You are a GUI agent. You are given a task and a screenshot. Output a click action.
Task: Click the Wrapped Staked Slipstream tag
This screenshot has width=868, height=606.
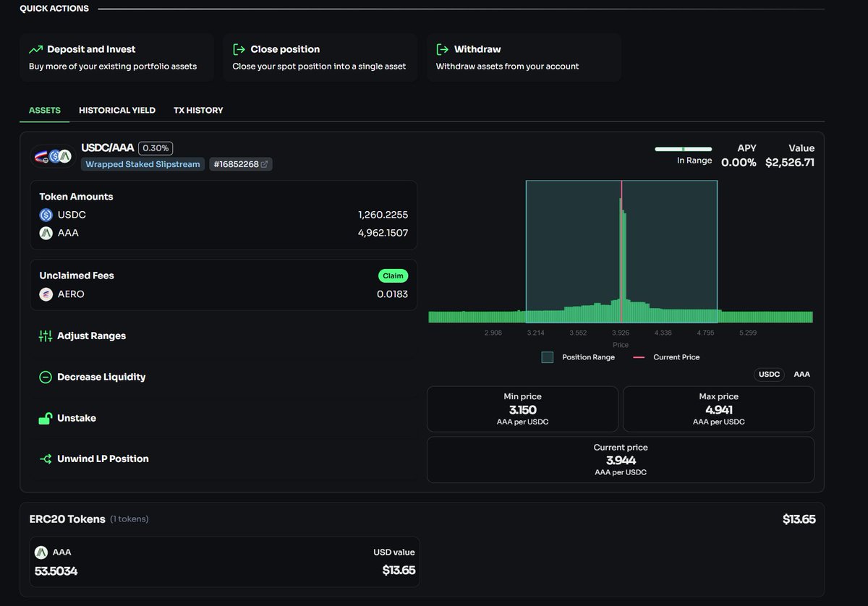tap(142, 164)
